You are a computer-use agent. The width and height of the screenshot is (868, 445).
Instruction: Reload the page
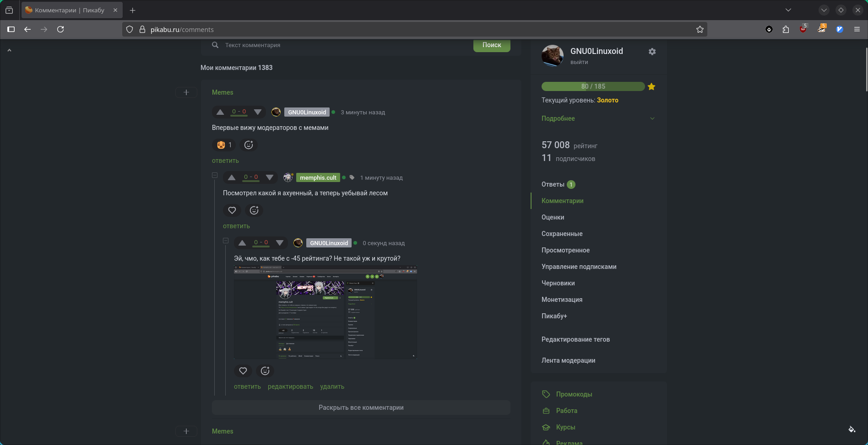[x=60, y=29]
